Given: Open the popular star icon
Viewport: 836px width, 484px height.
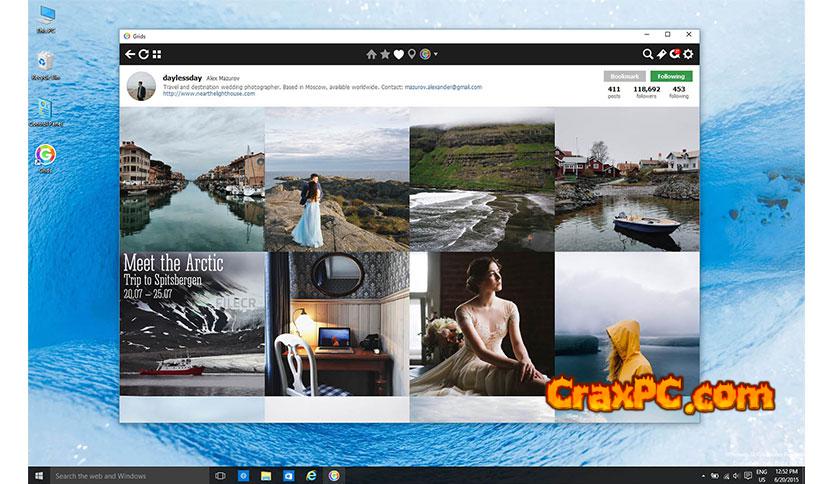Looking at the screenshot, I should 385,54.
